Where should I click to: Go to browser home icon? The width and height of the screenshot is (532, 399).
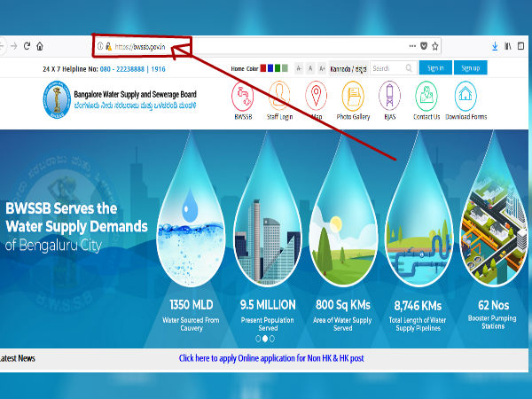click(x=40, y=46)
